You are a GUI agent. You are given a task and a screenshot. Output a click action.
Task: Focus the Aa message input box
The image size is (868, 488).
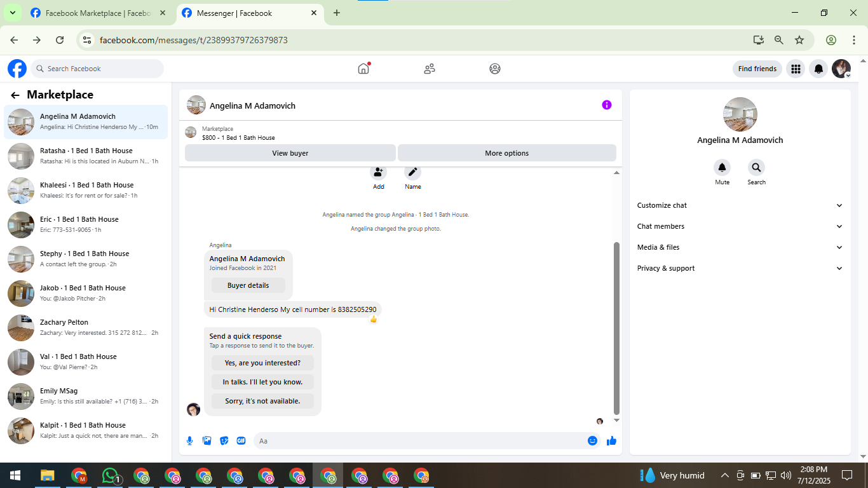click(418, 440)
